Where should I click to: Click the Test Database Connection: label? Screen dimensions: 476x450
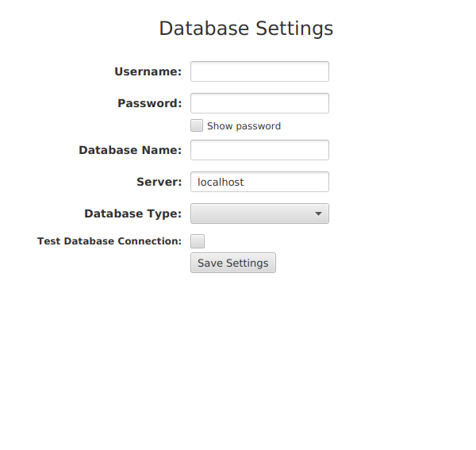(x=109, y=241)
